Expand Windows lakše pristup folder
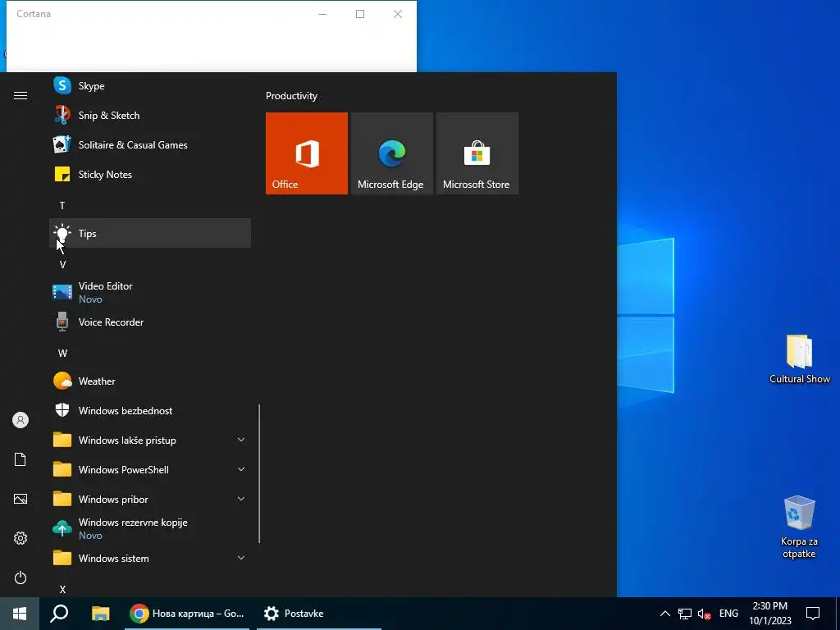The height and width of the screenshot is (630, 840). pyautogui.click(x=149, y=440)
